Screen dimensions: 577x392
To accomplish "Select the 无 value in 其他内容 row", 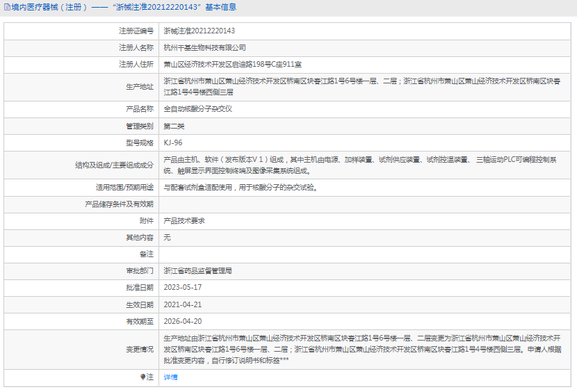I will [167, 238].
